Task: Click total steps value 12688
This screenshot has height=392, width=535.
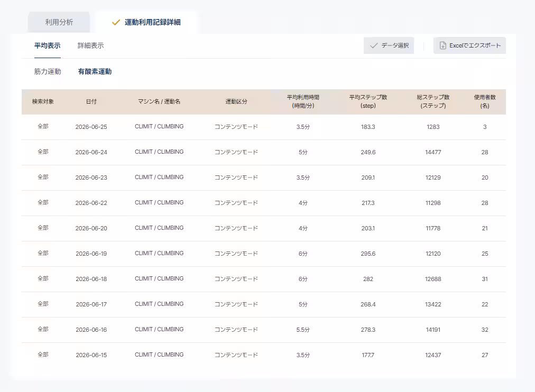Action: point(433,279)
